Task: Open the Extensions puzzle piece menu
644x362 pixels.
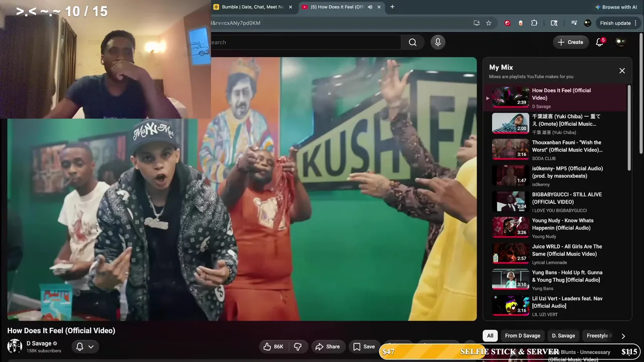Action: (x=534, y=23)
